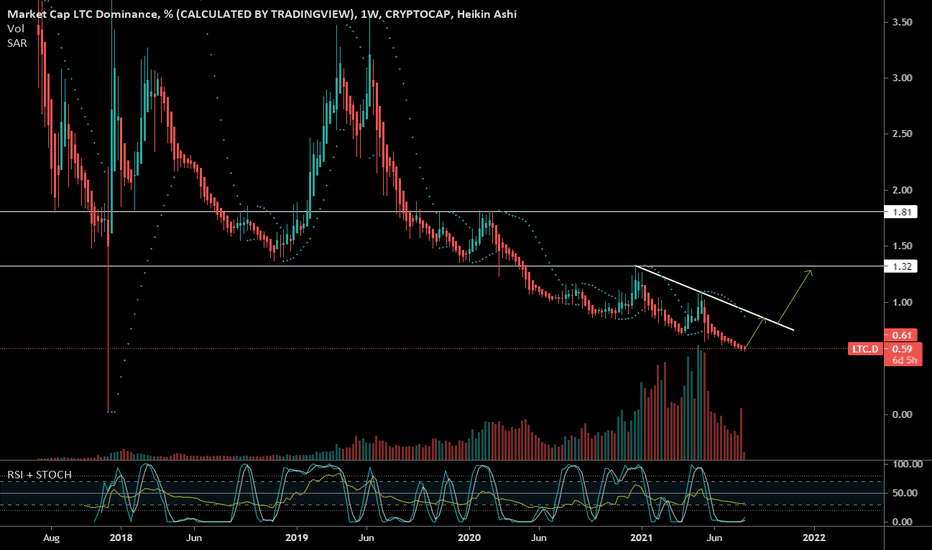Viewport: 932px width, 550px height.
Task: Click the 2019 time axis label
Action: 296,538
